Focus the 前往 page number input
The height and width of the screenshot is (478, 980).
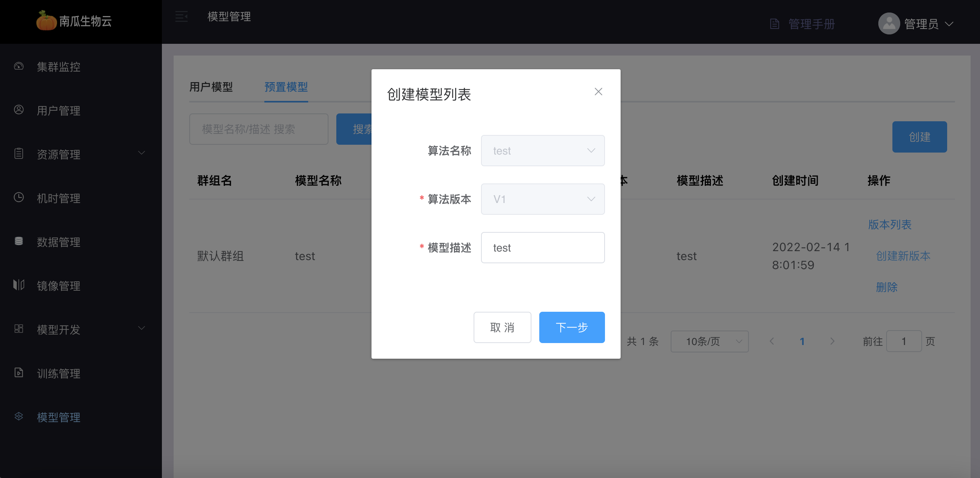(x=904, y=341)
